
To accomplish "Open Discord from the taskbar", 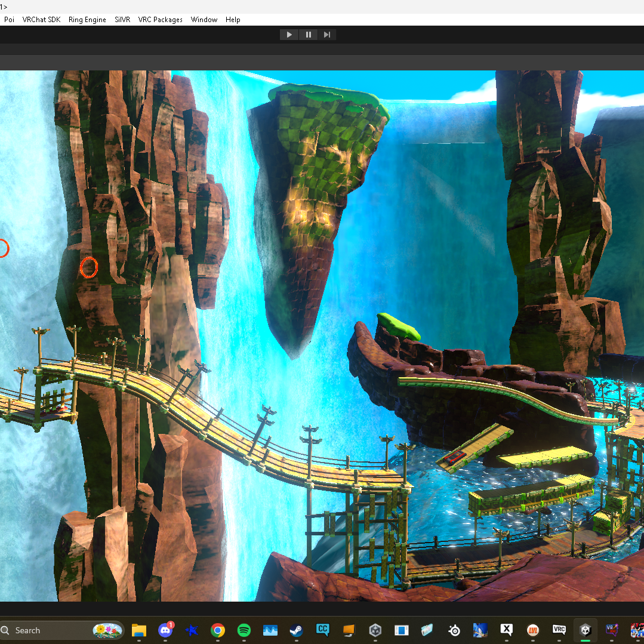I will [165, 630].
